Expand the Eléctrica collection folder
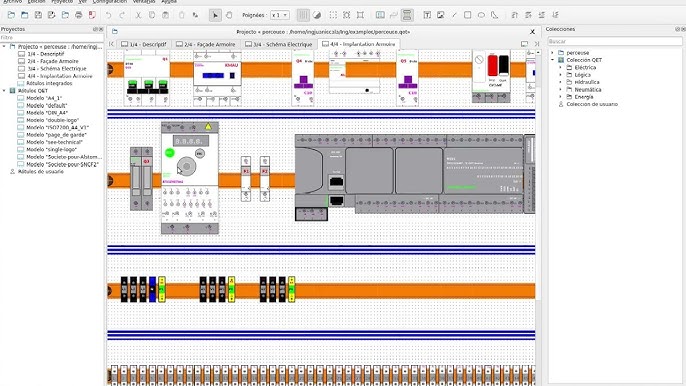Screen dimensions: 686x386 point(560,67)
